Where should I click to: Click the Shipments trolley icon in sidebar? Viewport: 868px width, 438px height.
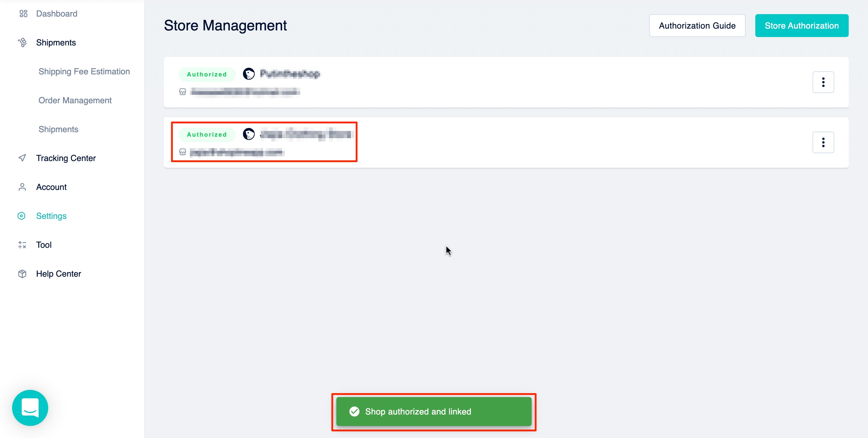22,42
